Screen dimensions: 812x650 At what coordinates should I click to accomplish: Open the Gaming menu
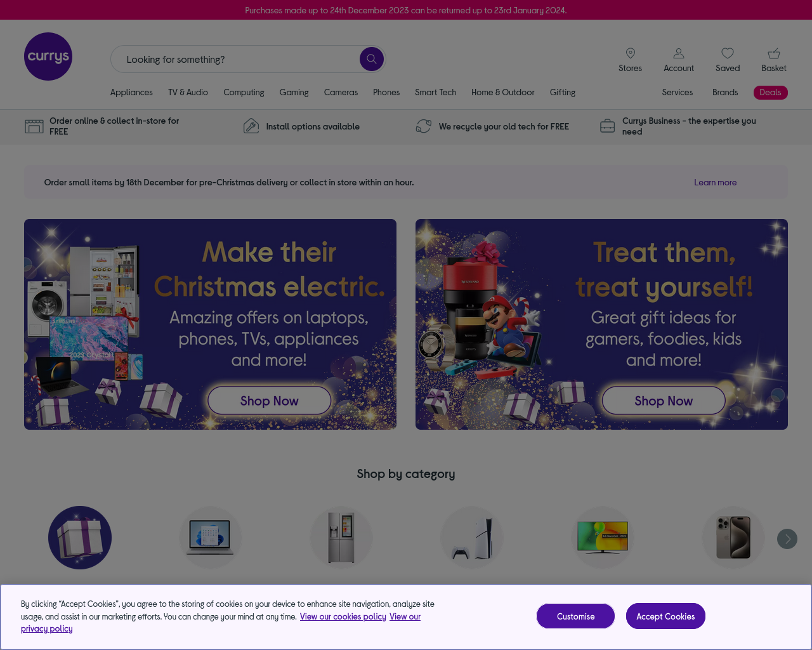click(294, 92)
